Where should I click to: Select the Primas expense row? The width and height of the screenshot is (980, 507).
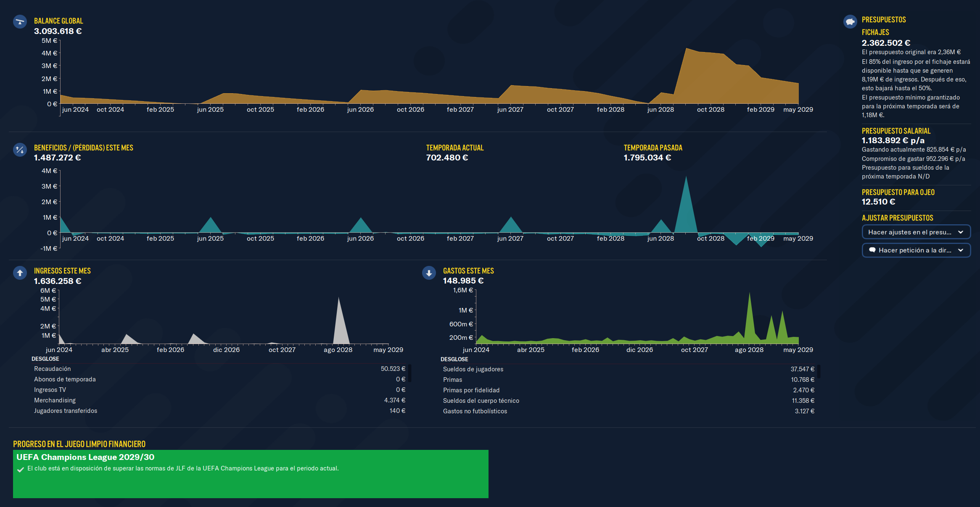pyautogui.click(x=629, y=380)
